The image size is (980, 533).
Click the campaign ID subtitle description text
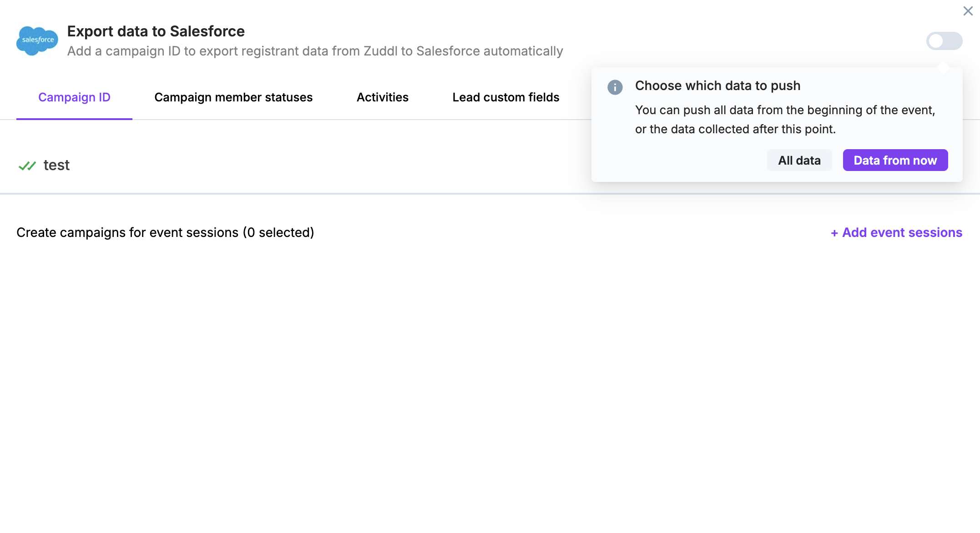315,51
